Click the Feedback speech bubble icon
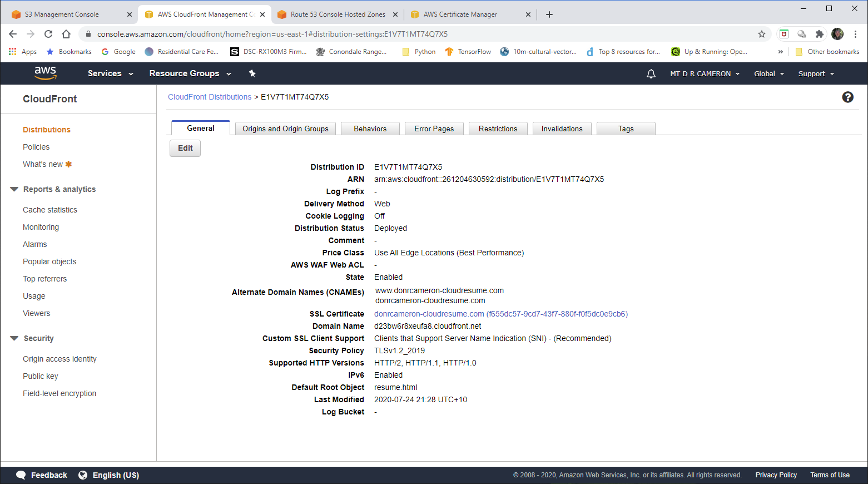The width and height of the screenshot is (868, 484). click(x=21, y=475)
